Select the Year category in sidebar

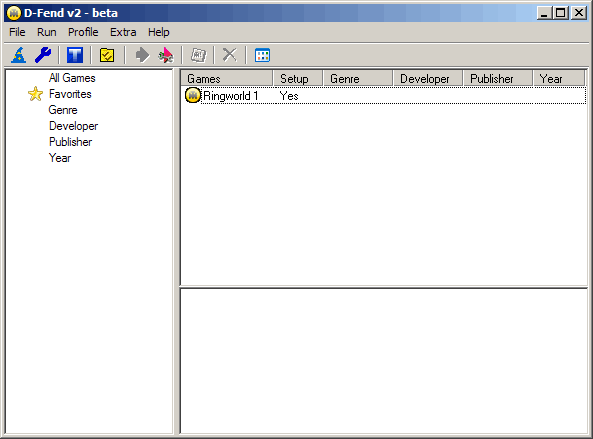point(60,158)
